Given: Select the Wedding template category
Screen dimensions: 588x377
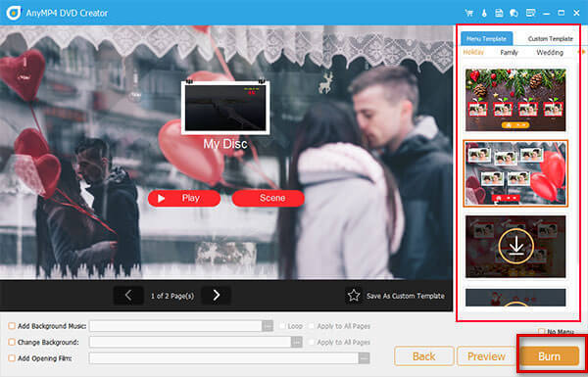Looking at the screenshot, I should [x=550, y=53].
